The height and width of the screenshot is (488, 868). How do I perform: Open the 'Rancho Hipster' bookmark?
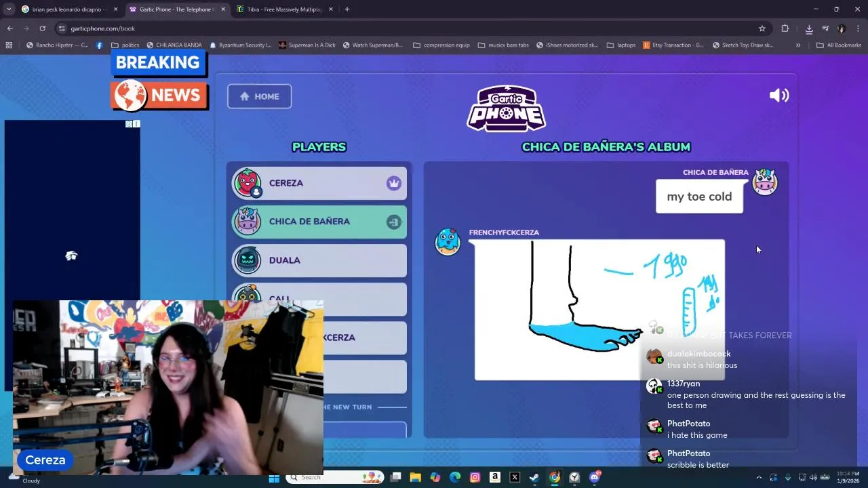click(x=57, y=45)
